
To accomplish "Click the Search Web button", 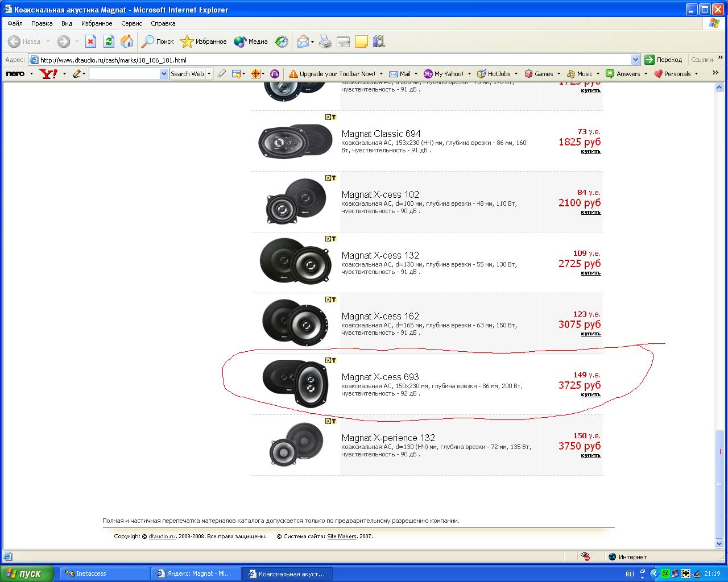I will (187, 74).
